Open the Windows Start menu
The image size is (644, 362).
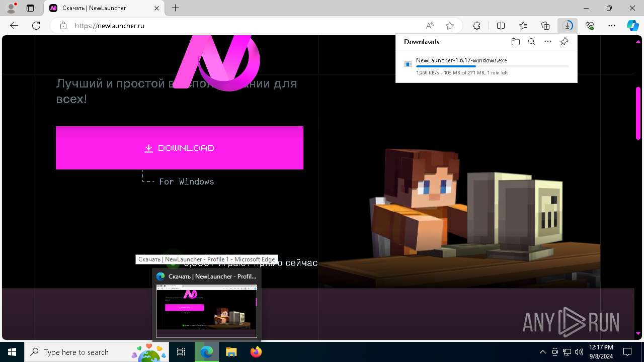pos(12,352)
